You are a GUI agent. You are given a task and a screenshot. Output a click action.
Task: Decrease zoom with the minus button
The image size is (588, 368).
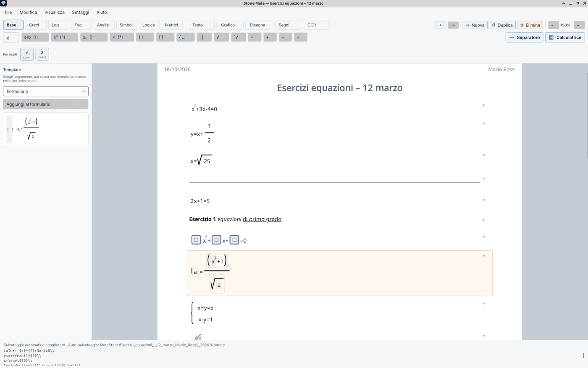pos(553,25)
